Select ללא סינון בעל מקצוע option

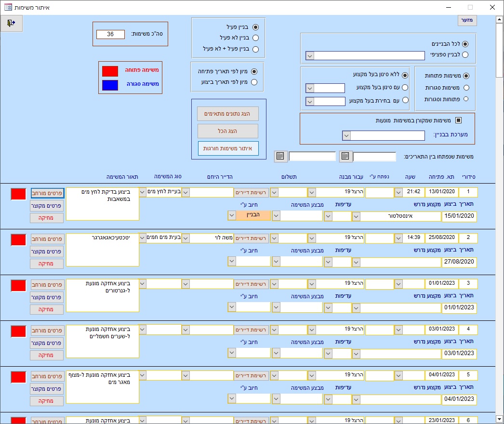coord(405,75)
